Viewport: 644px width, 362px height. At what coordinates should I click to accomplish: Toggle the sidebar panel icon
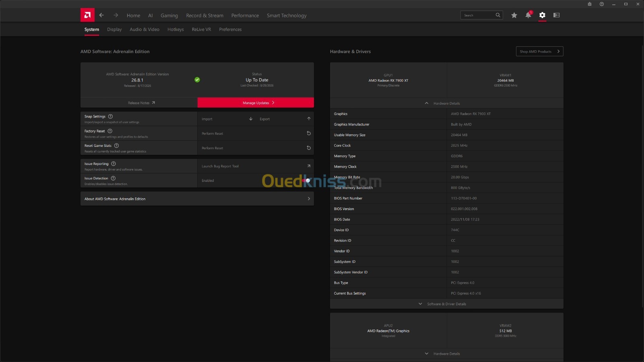tap(556, 15)
